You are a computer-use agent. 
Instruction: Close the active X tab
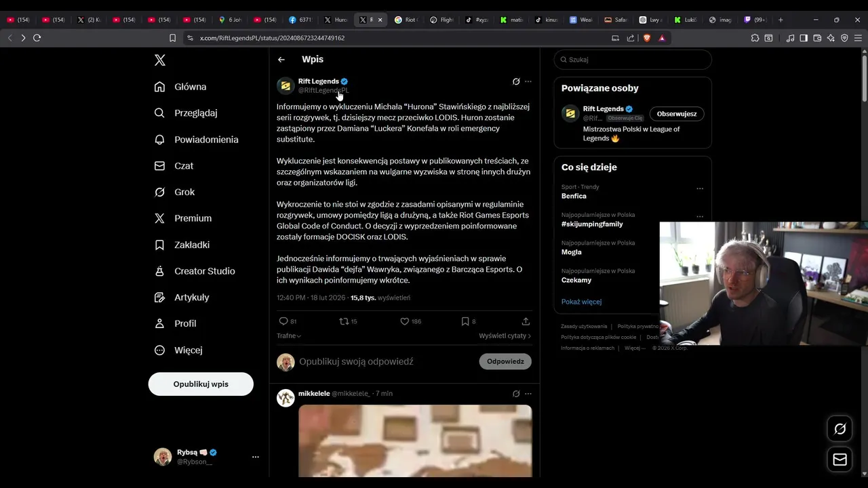380,20
